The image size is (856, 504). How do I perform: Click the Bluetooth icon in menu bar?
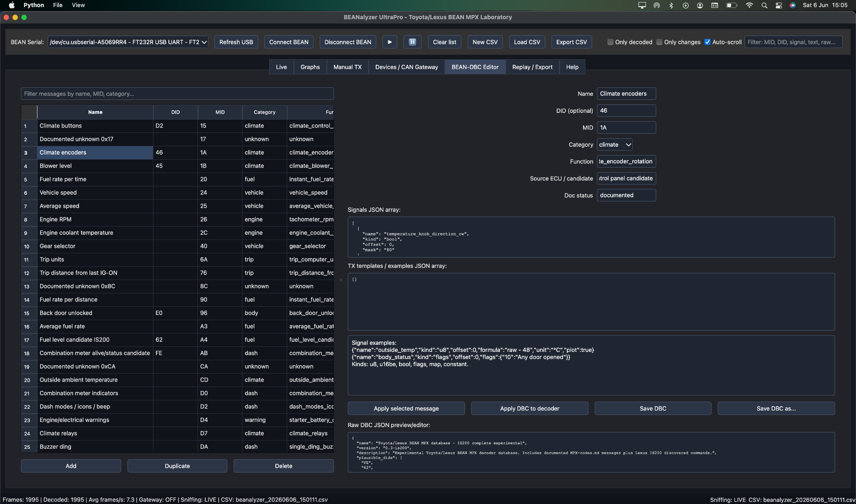[x=671, y=5]
